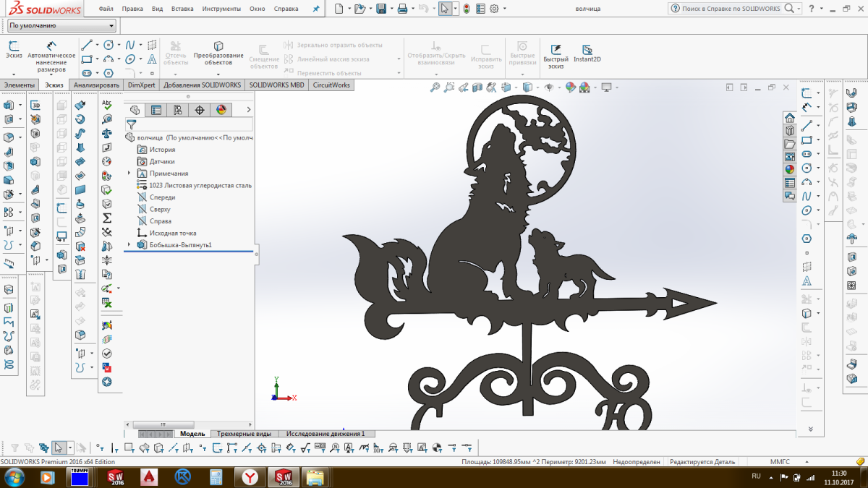Switch to Исследование движения 1 tab
Screen dimensions: 868x488
coord(325,434)
